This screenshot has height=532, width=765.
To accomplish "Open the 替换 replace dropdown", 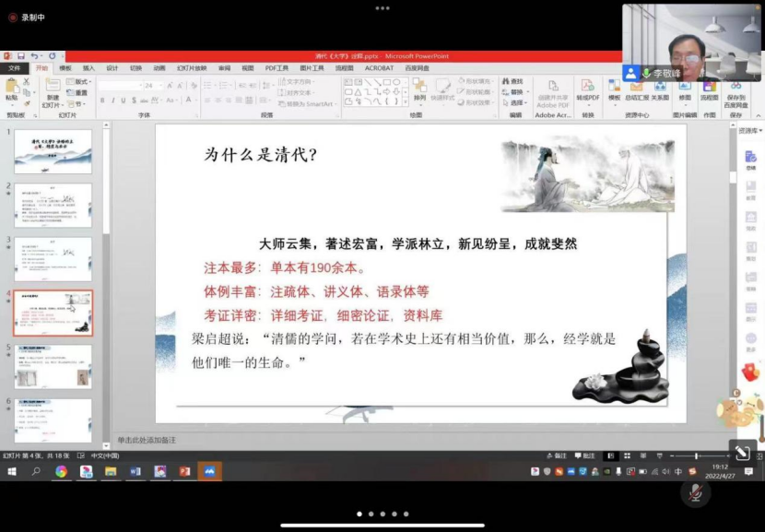I will [x=515, y=92].
